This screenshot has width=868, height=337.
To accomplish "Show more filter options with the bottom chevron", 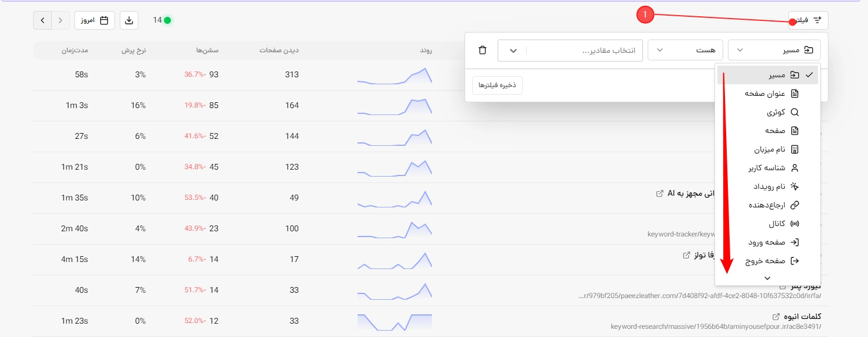I will click(x=767, y=278).
